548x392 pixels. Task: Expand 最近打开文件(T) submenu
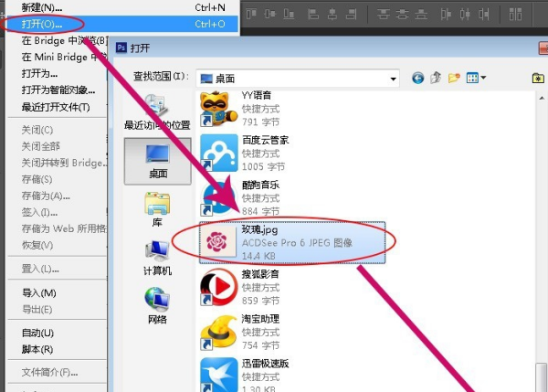[57, 107]
